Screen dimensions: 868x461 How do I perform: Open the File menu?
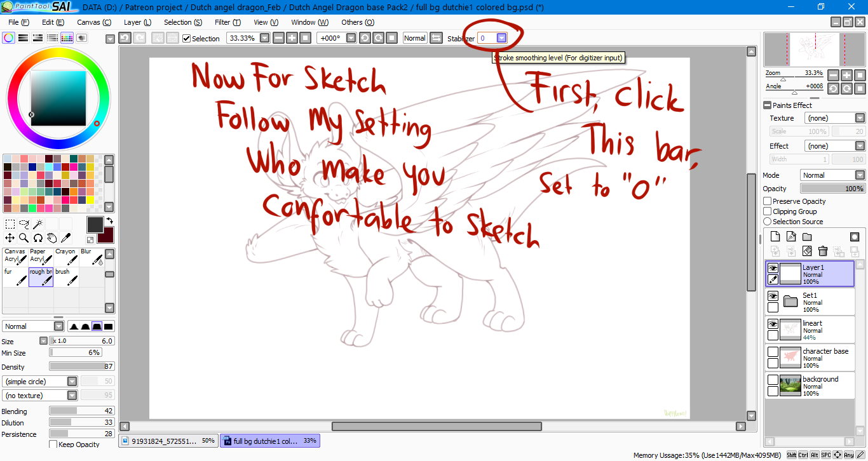18,22
